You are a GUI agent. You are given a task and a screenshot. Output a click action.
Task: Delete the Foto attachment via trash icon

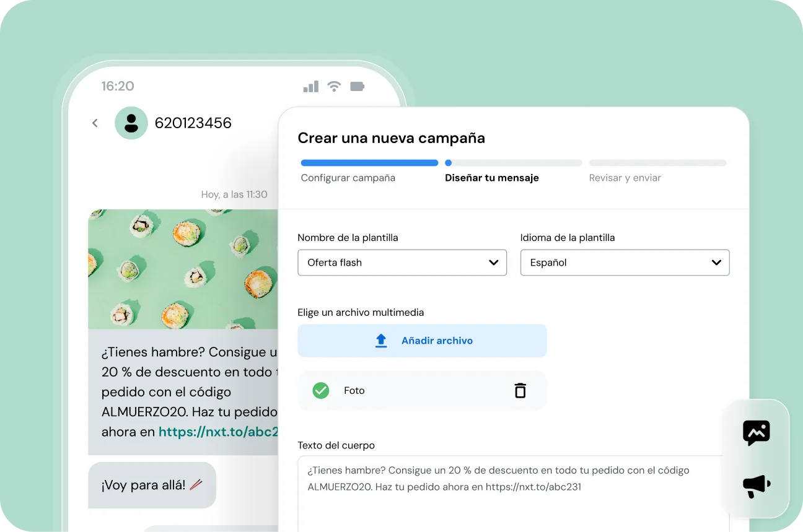tap(520, 390)
